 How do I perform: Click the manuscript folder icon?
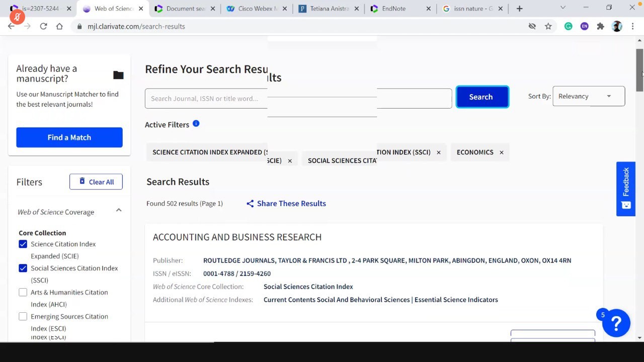[118, 75]
